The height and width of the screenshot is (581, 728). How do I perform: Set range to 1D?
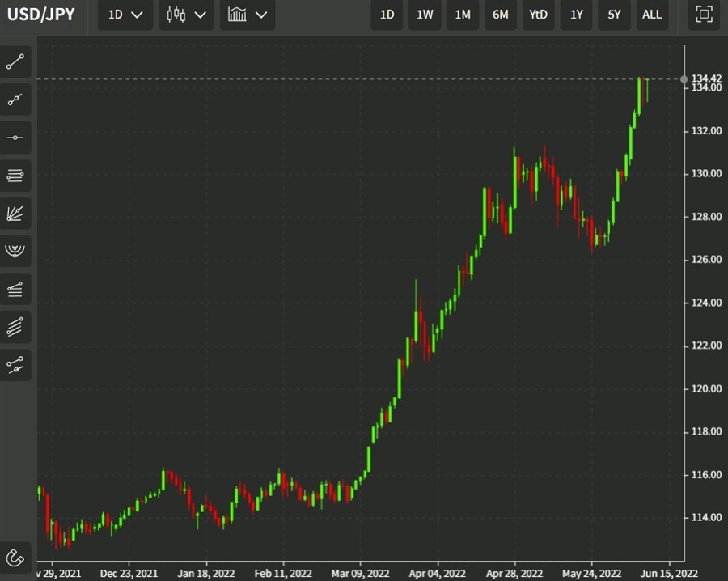click(387, 15)
